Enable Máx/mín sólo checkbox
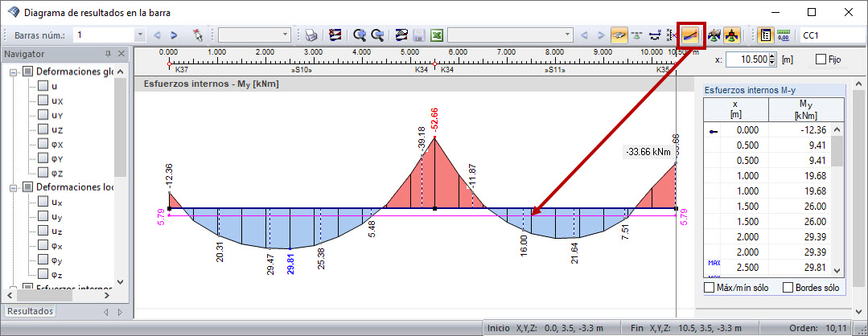This screenshot has width=868, height=336. (709, 288)
